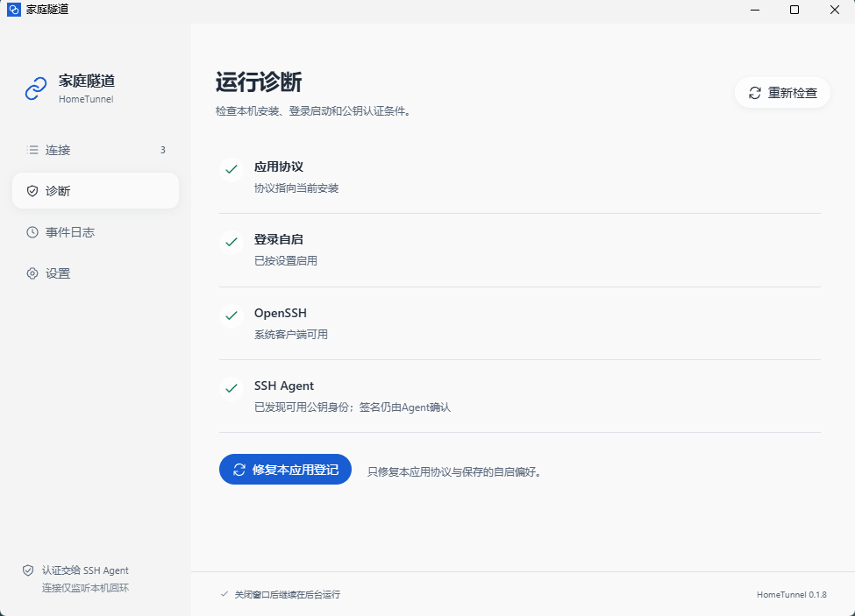Click the 设置 gear icon

pos(32,273)
